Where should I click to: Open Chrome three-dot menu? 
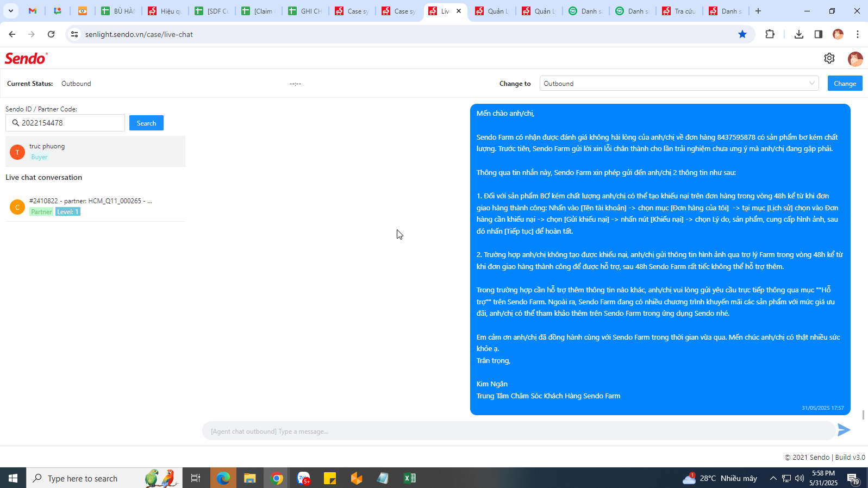(858, 34)
